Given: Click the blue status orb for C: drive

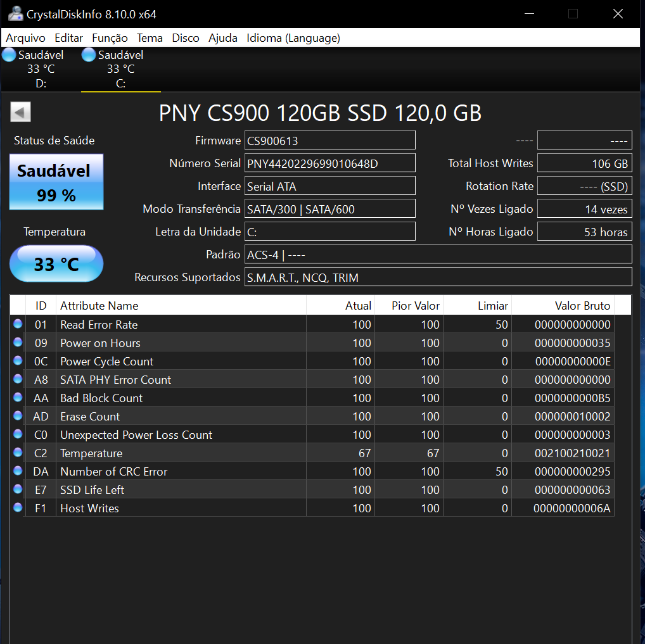Looking at the screenshot, I should click(x=89, y=54).
